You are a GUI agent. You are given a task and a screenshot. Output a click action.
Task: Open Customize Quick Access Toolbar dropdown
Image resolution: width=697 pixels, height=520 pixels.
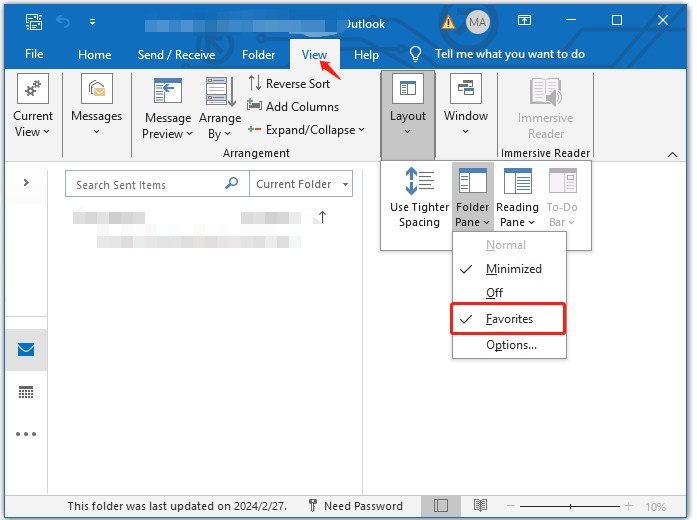click(x=92, y=21)
